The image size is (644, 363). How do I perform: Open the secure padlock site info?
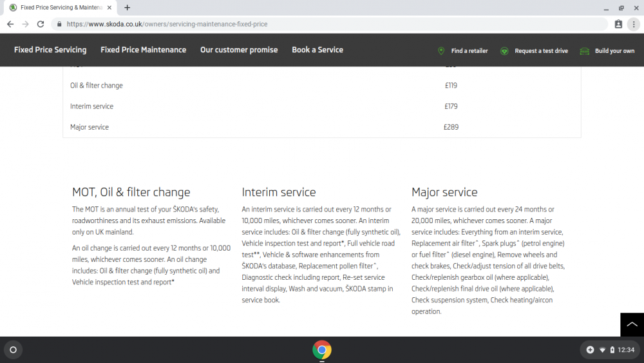59,25
